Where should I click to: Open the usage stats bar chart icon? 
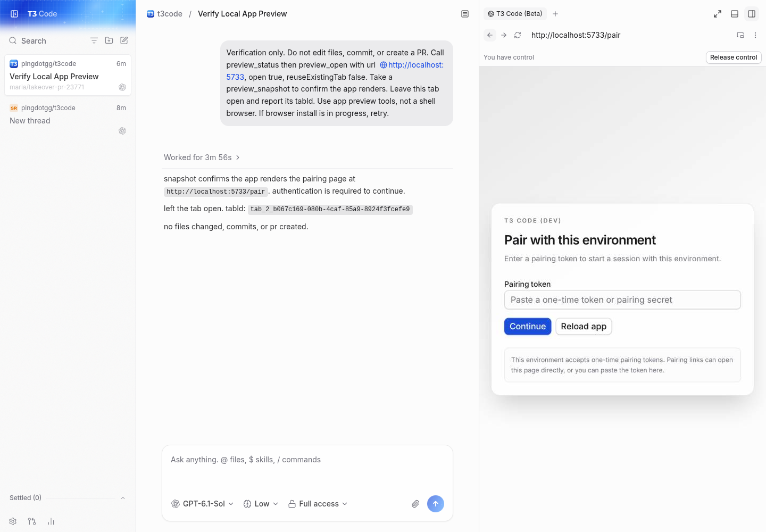pyautogui.click(x=51, y=521)
